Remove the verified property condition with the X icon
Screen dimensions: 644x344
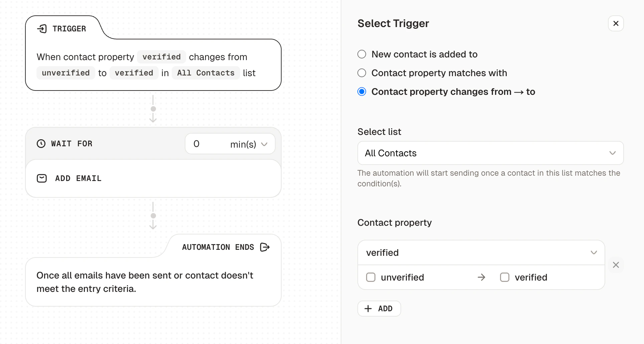pyautogui.click(x=616, y=265)
